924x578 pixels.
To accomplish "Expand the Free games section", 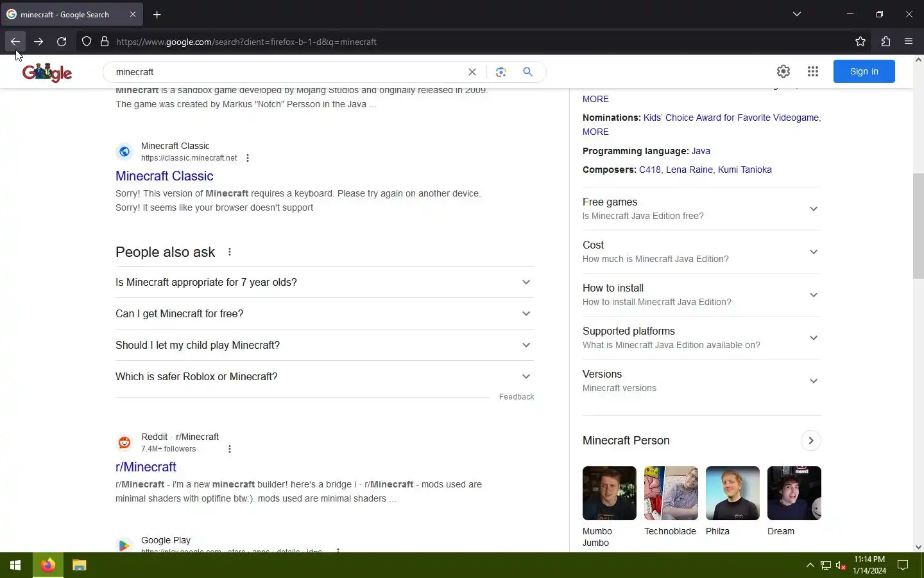I will pyautogui.click(x=702, y=209).
